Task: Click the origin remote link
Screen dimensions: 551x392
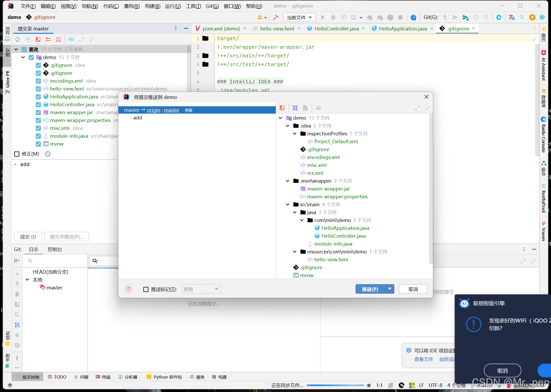Action: coord(153,110)
